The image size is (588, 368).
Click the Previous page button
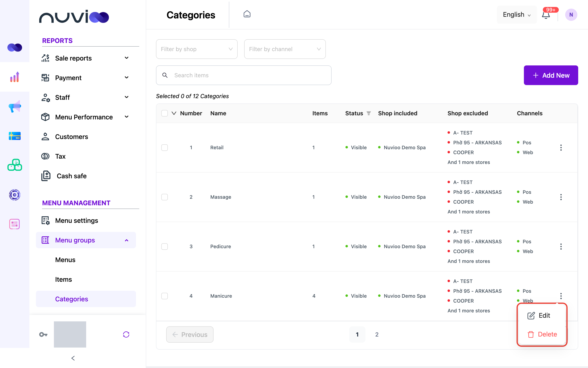190,334
